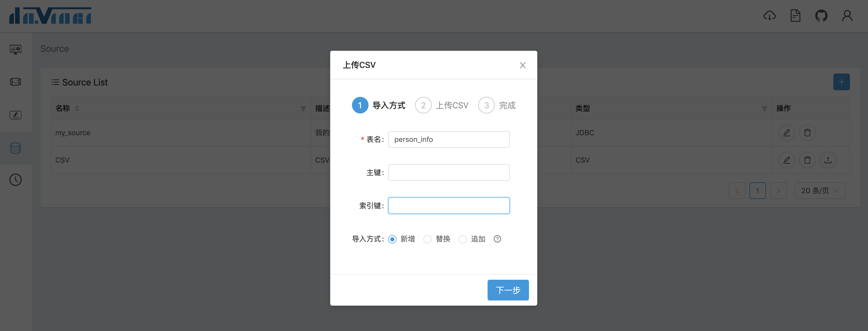Click CSV in the 类型 column
868x331 pixels.
(x=583, y=160)
